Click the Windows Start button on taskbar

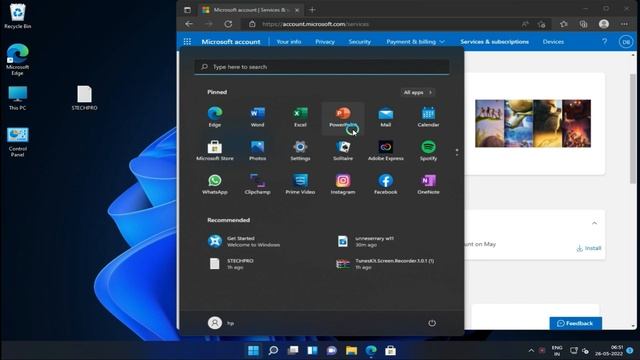tap(253, 350)
